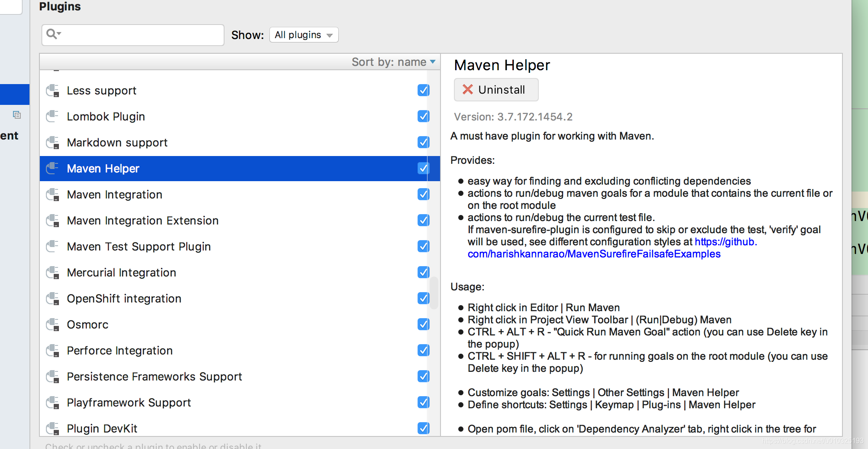The width and height of the screenshot is (868, 449).
Task: Disable Maven Test Support Plugin checkbox
Action: (423, 246)
